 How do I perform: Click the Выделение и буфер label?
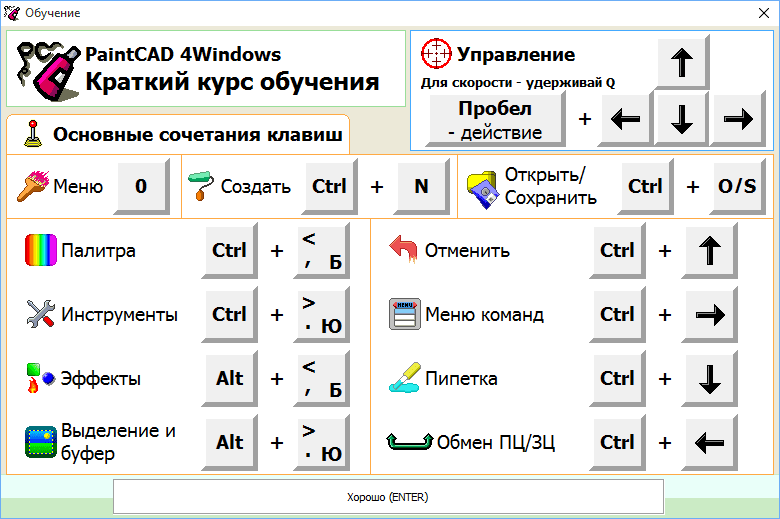(118, 442)
